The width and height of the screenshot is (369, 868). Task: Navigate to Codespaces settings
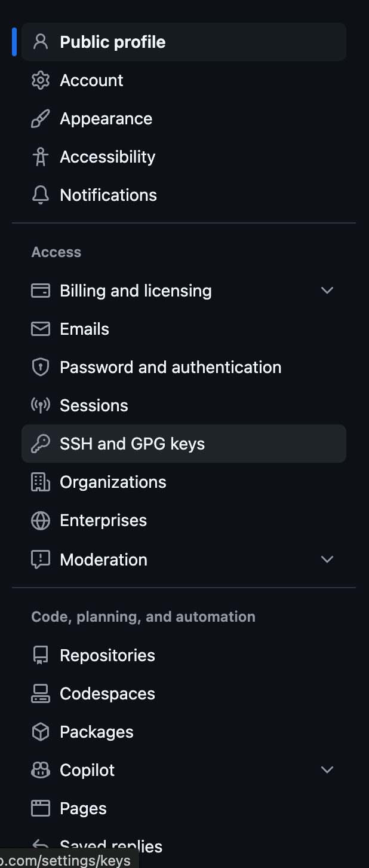[x=107, y=693]
